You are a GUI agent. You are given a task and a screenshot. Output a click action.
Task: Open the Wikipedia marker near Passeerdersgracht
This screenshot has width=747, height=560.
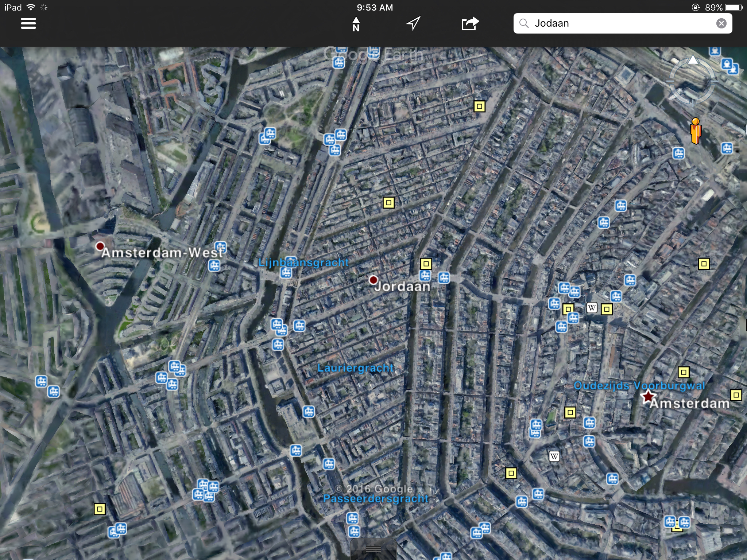(x=554, y=456)
